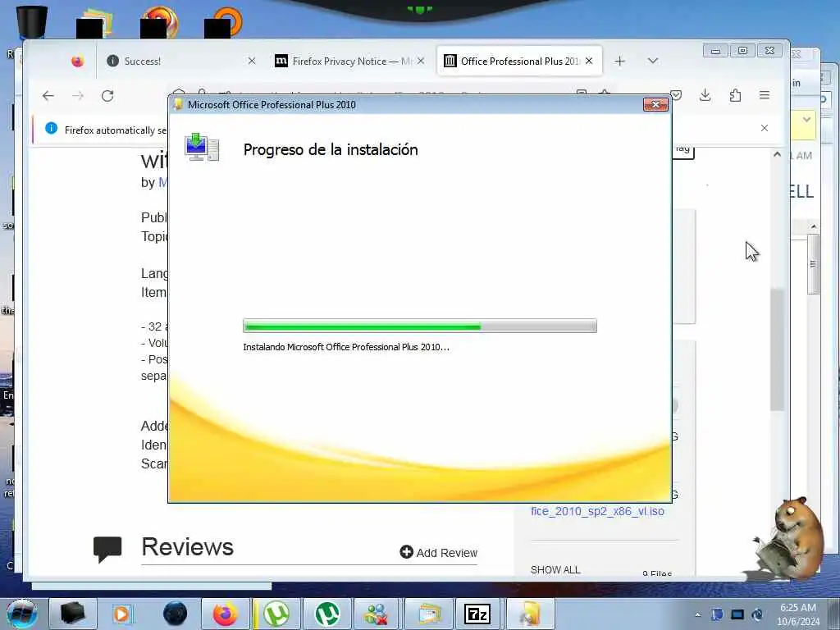
Task: Click the webpage vertical scrollbar thumb
Action: point(778,349)
